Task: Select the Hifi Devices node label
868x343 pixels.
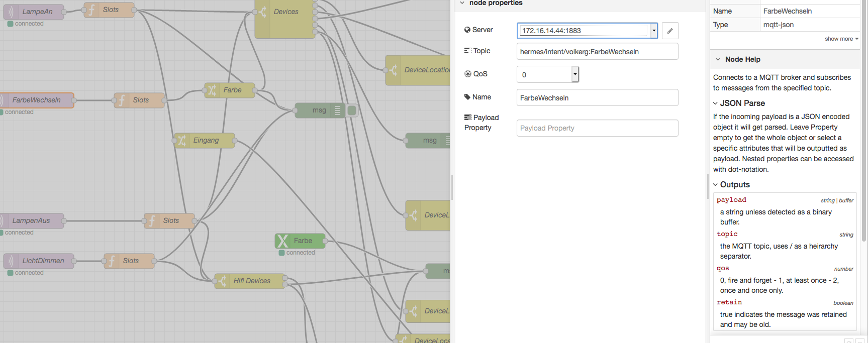Action: [252, 281]
